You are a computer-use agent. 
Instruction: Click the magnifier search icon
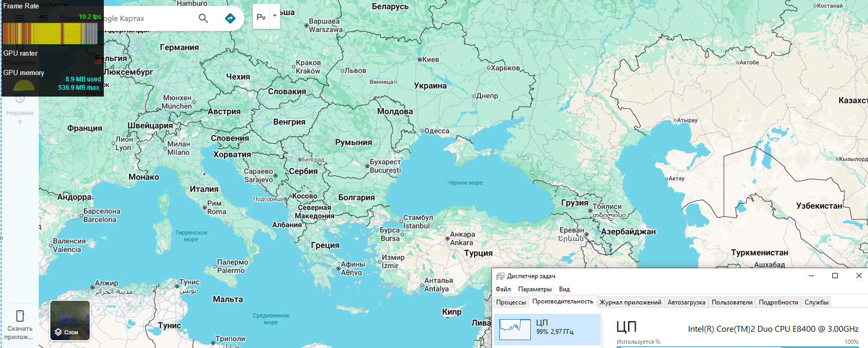tap(203, 18)
